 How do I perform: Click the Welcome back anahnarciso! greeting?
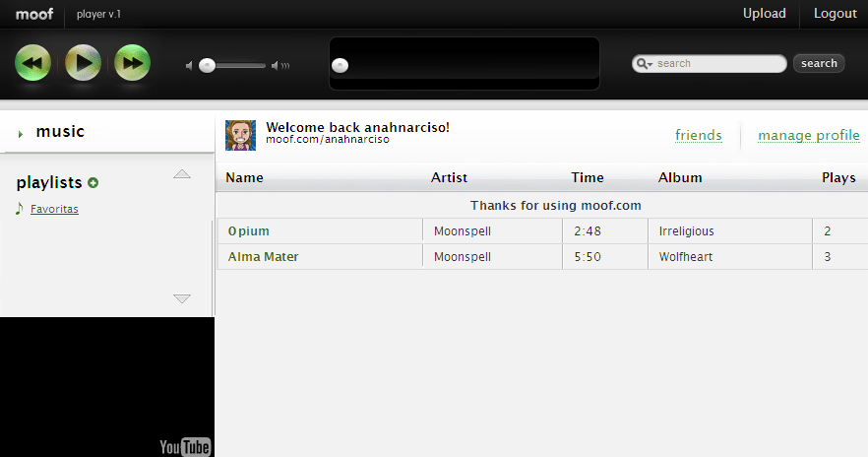pyautogui.click(x=357, y=127)
